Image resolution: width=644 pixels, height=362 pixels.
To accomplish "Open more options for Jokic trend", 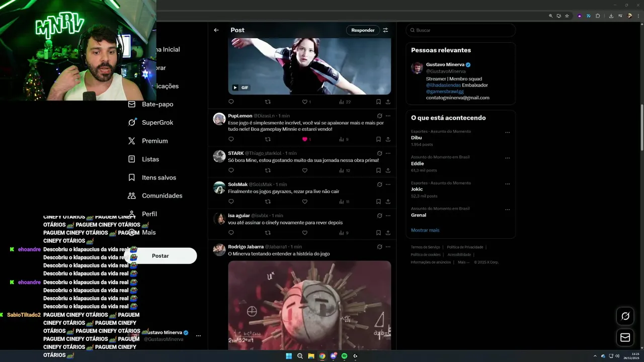I will (507, 184).
